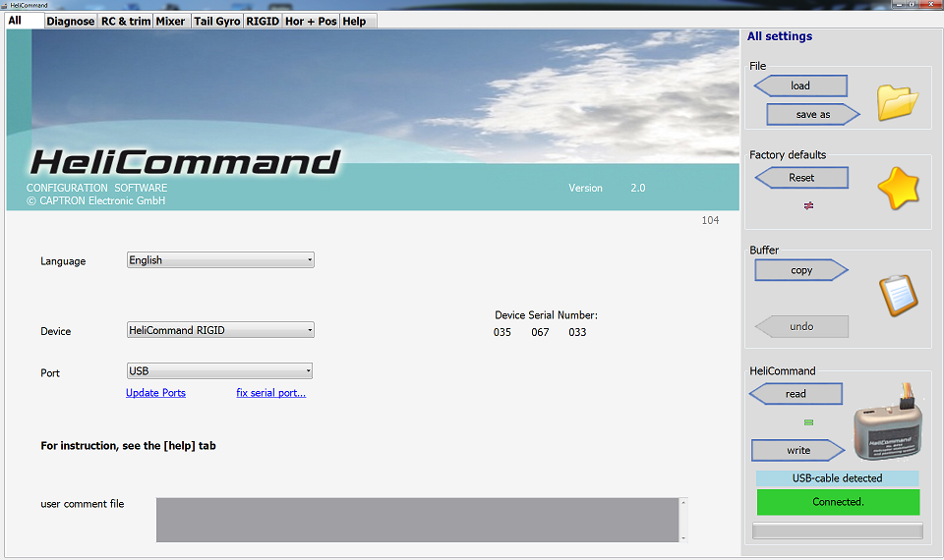
Task: Reset to factory defaults
Action: 801,178
